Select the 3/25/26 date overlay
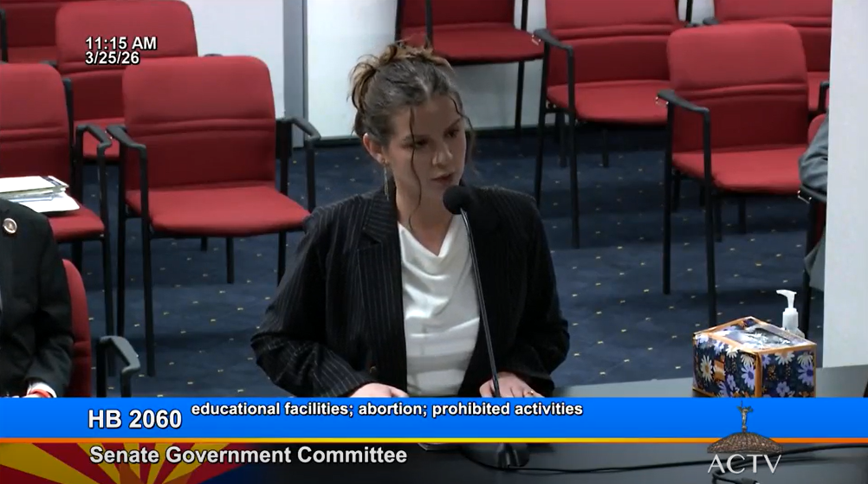 pos(112,58)
